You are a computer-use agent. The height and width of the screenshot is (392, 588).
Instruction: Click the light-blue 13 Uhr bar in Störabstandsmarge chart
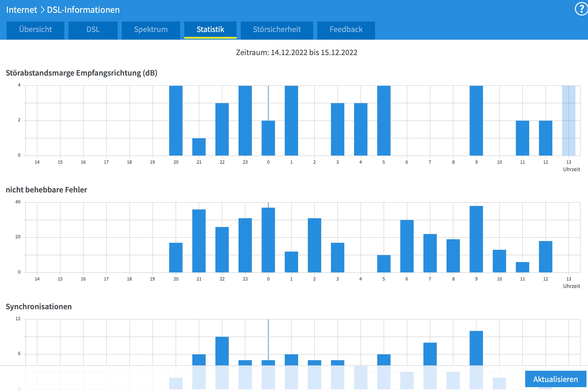569,120
